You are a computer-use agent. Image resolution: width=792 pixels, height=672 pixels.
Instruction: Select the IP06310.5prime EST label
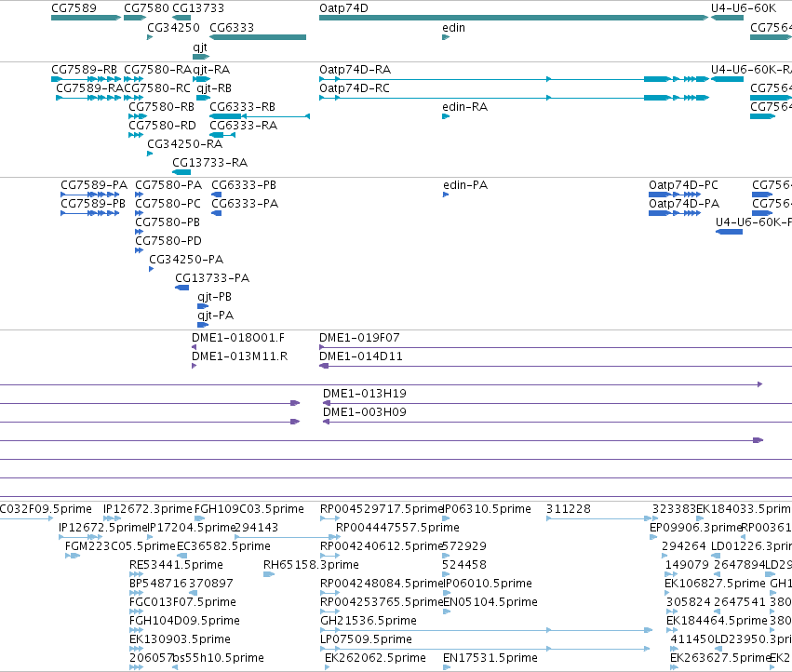click(x=487, y=509)
